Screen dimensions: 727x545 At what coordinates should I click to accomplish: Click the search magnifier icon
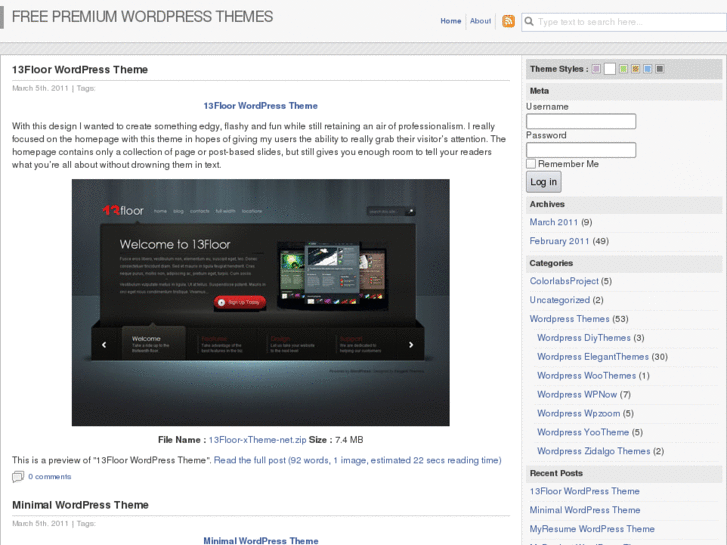click(x=529, y=21)
